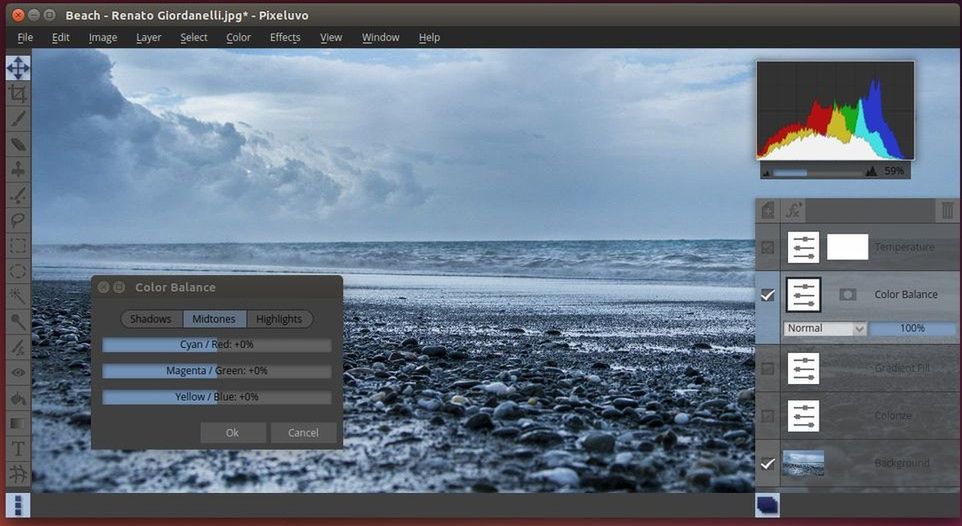Open the View menu
Viewport: 962px width, 526px height.
click(331, 37)
